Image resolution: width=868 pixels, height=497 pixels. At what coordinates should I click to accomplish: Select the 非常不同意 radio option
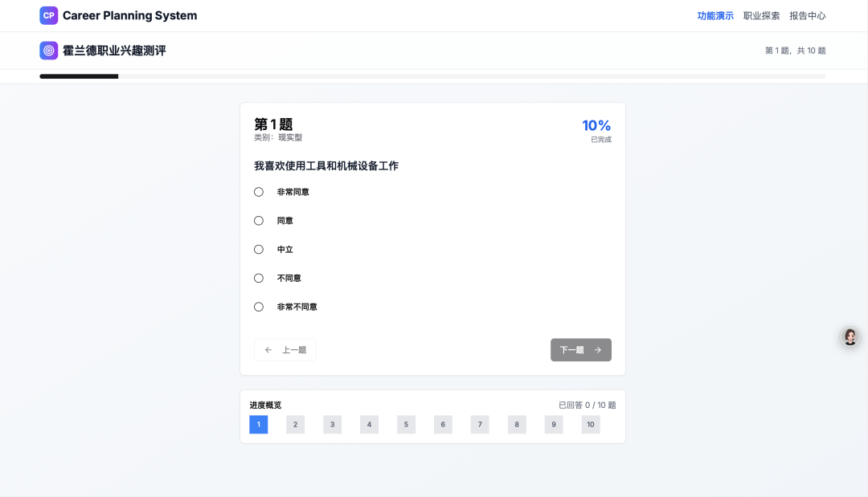(259, 307)
